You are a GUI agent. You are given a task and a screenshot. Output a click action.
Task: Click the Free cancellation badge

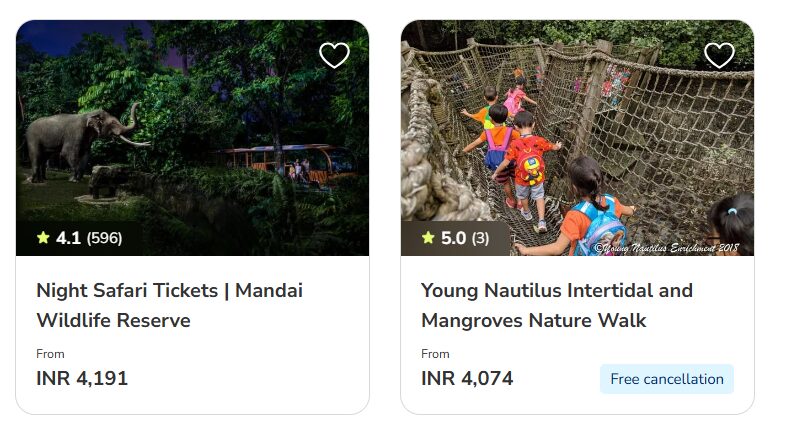click(666, 379)
